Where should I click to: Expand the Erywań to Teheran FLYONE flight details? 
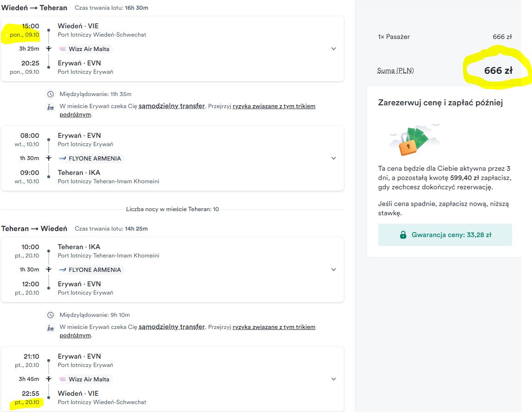click(334, 158)
